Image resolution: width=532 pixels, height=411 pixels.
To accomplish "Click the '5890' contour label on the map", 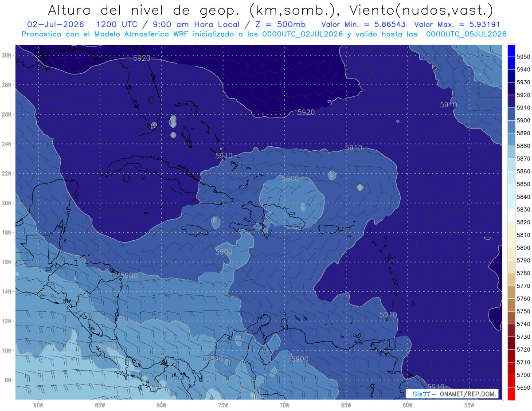I will tap(215, 359).
